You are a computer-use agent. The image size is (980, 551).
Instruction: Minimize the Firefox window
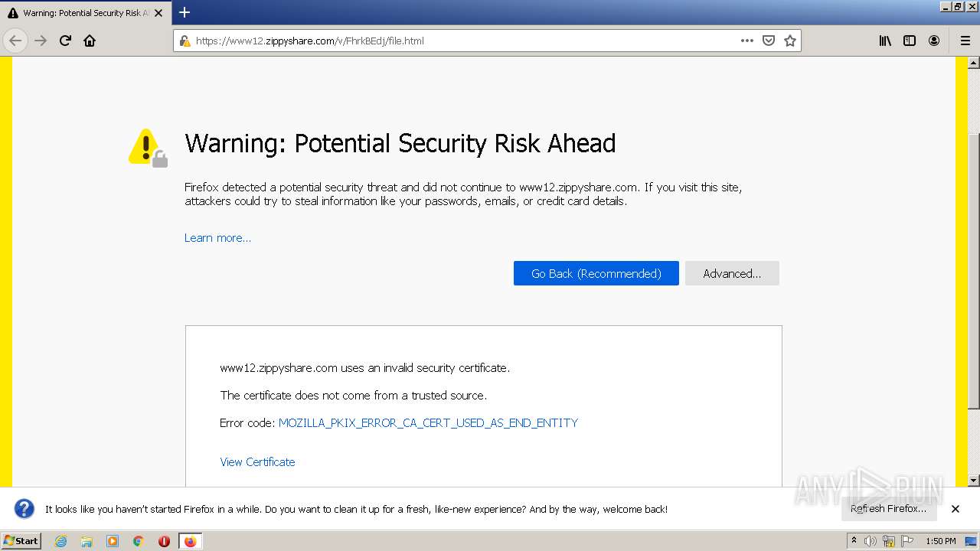click(946, 6)
